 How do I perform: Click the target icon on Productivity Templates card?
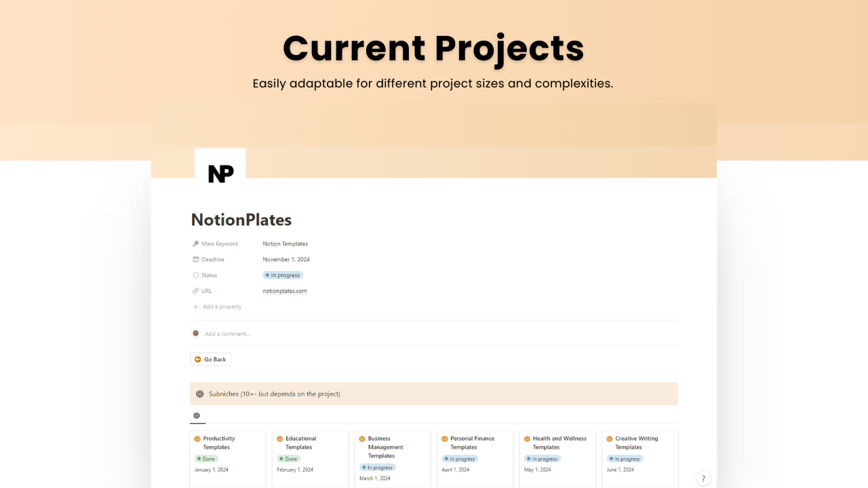(x=197, y=439)
